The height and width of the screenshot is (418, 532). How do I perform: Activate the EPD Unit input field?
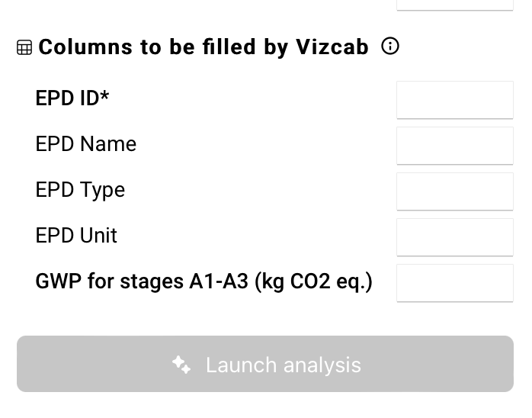coord(454,237)
